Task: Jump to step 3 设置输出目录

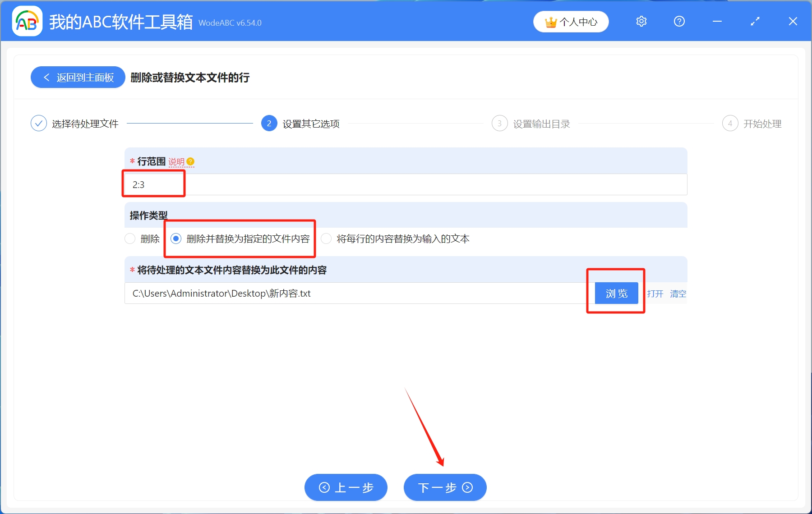Action: pyautogui.click(x=499, y=124)
